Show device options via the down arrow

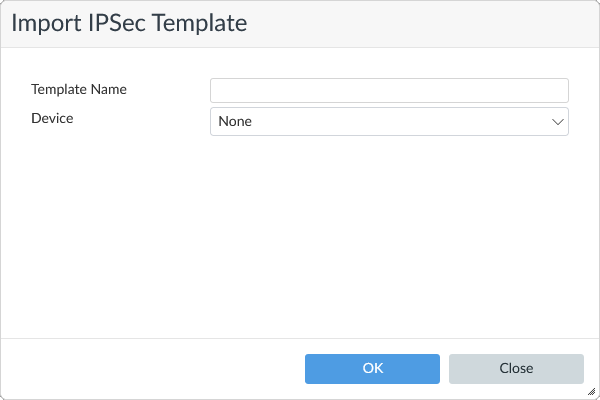click(x=557, y=122)
